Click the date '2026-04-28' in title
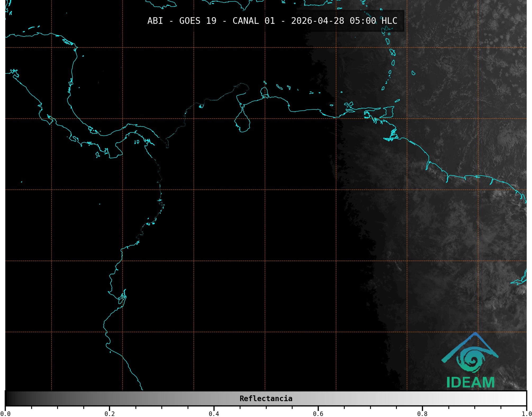Image resolution: width=532 pixels, height=417 pixels. (317, 21)
